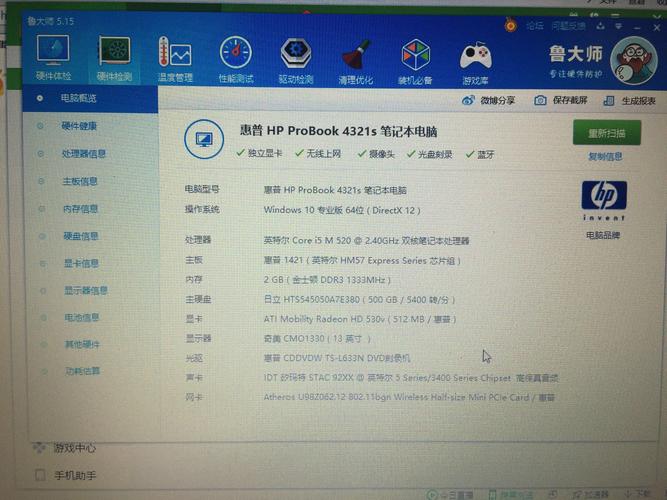Click the 电脑型号 label
This screenshot has height=500, width=667.
pyautogui.click(x=202, y=189)
